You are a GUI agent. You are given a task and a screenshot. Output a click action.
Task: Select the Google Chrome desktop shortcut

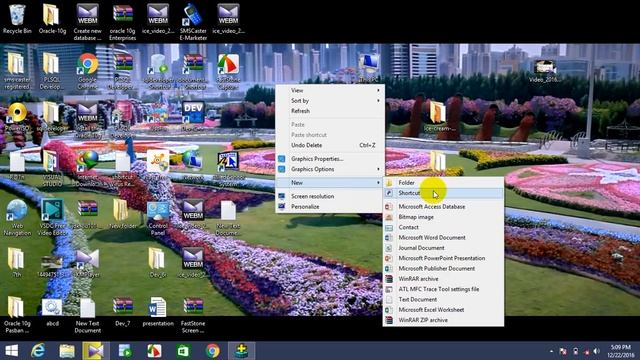tap(87, 71)
